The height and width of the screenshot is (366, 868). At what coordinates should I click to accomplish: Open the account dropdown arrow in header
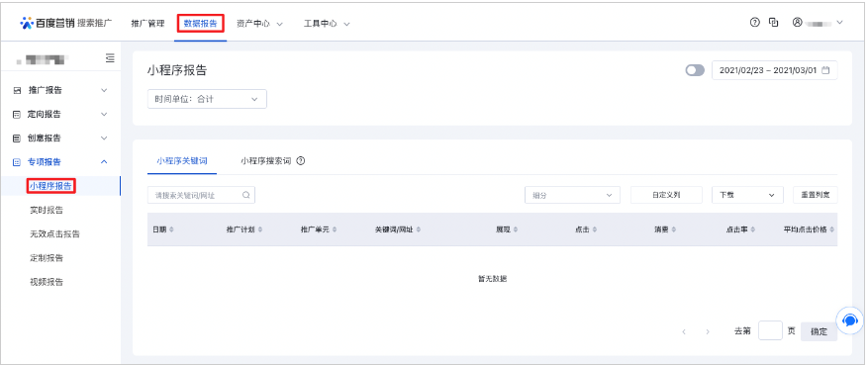[x=839, y=23]
